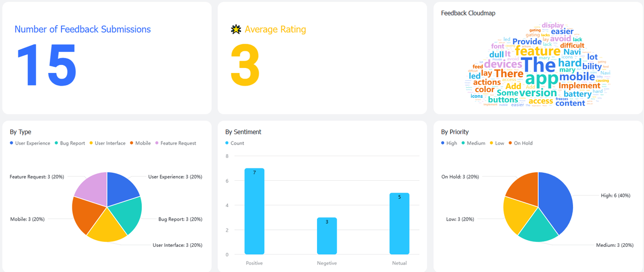Toggle the Mobile legend item
Image resolution: width=644 pixels, height=272 pixels.
(140, 143)
